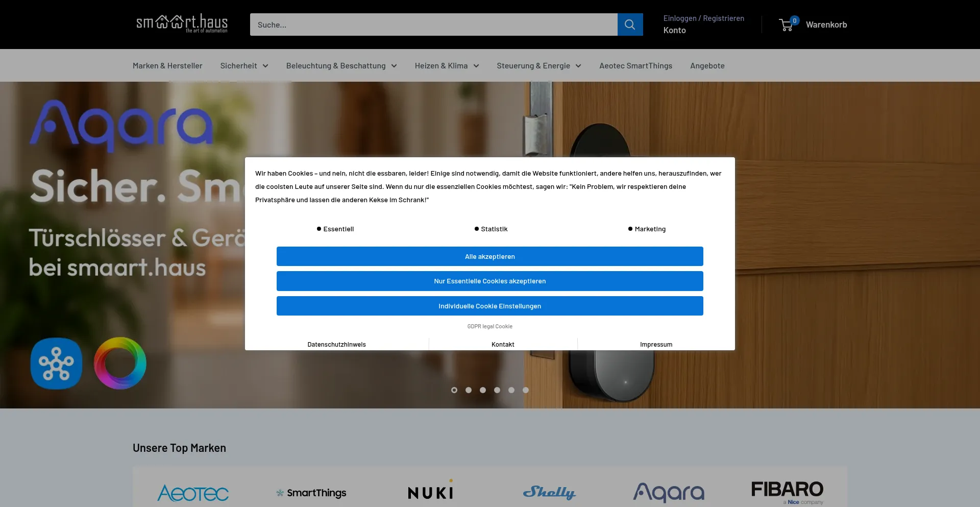Click the smaart.haus logo
Viewport: 980px width, 507px height.
click(x=182, y=23)
